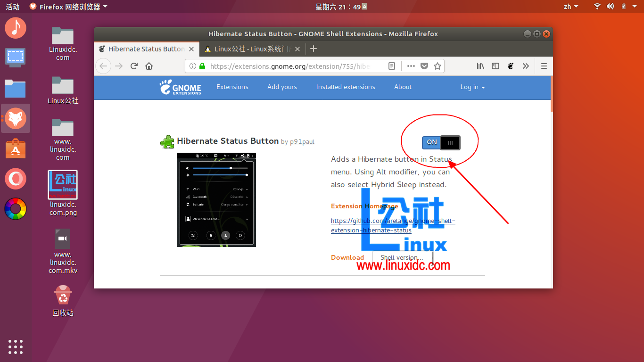
Task: Switch to the Linux公社 tab
Action: tap(253, 49)
